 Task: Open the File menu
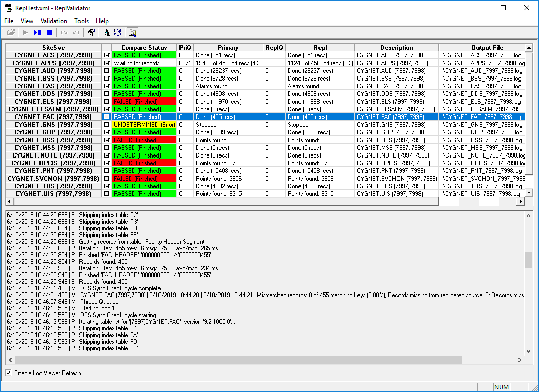tap(9, 21)
